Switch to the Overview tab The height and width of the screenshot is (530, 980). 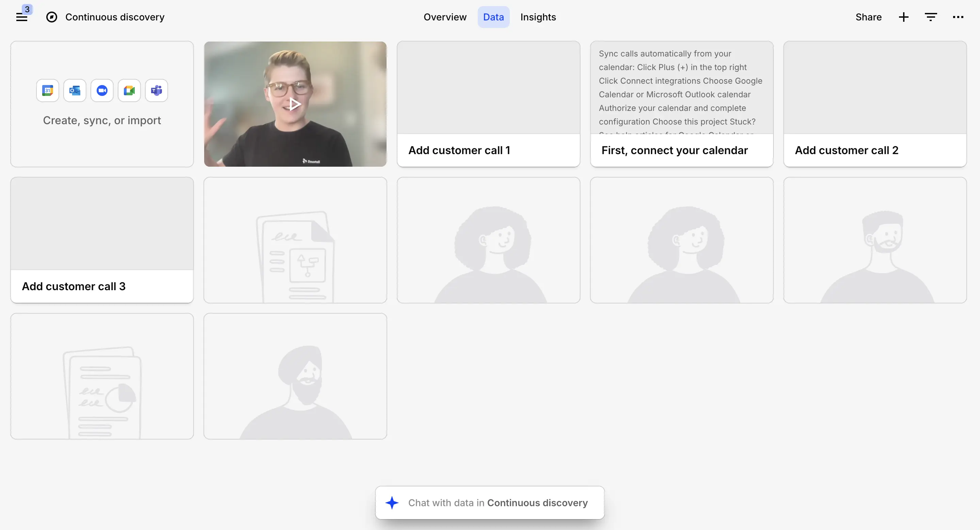click(x=445, y=17)
